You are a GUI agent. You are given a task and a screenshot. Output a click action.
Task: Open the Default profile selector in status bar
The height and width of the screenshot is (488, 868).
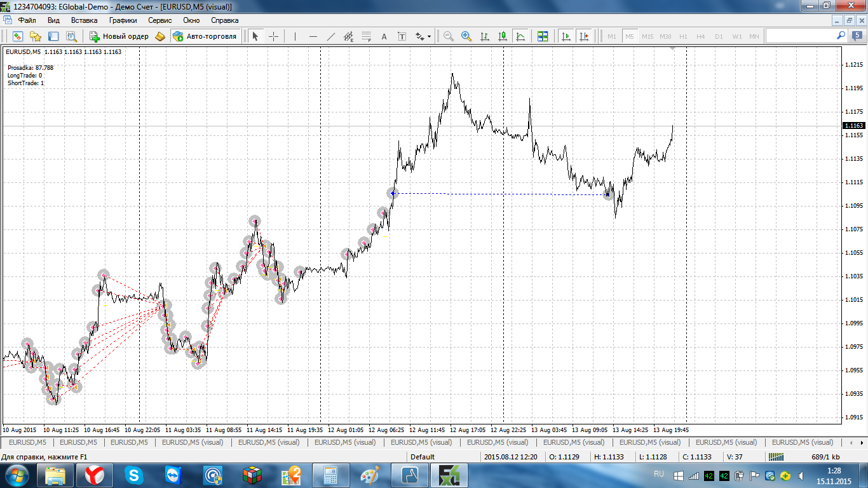423,457
